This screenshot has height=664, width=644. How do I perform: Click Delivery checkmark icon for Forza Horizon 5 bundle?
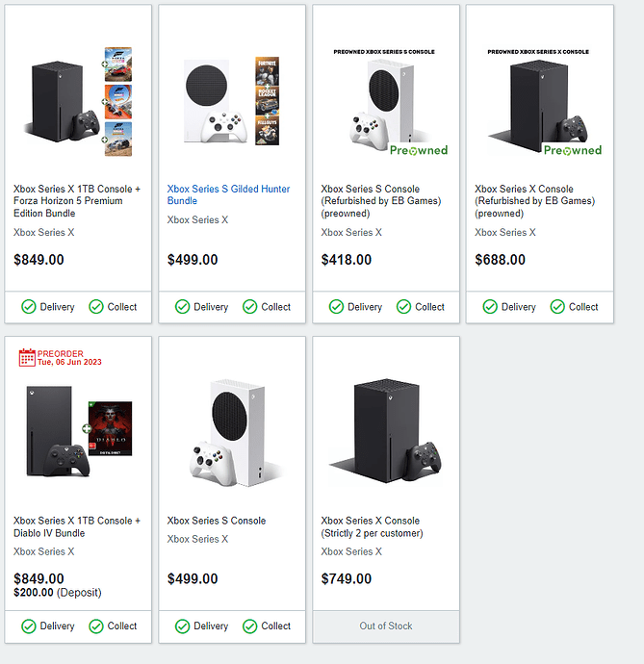pos(29,307)
